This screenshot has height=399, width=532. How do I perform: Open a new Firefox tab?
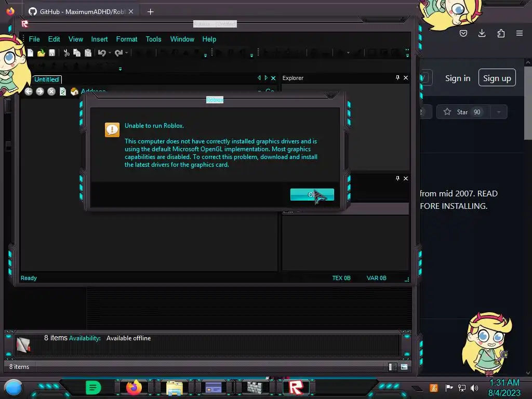tap(150, 12)
